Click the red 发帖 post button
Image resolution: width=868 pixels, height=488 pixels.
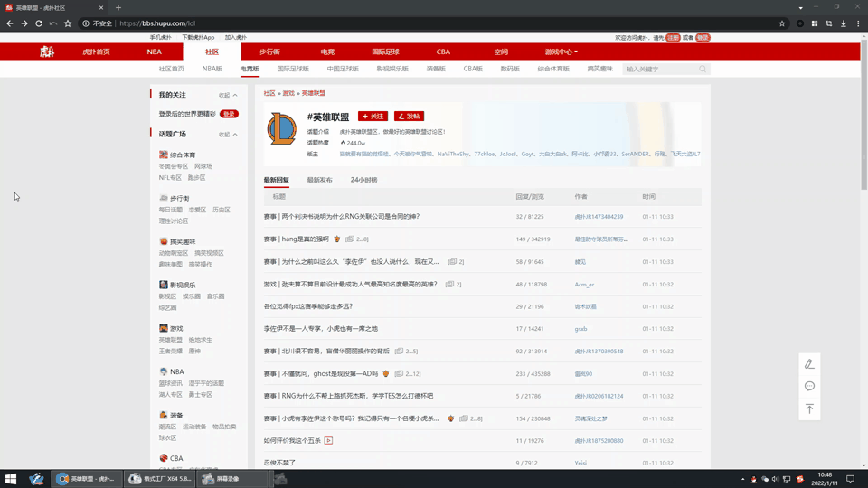409,117
